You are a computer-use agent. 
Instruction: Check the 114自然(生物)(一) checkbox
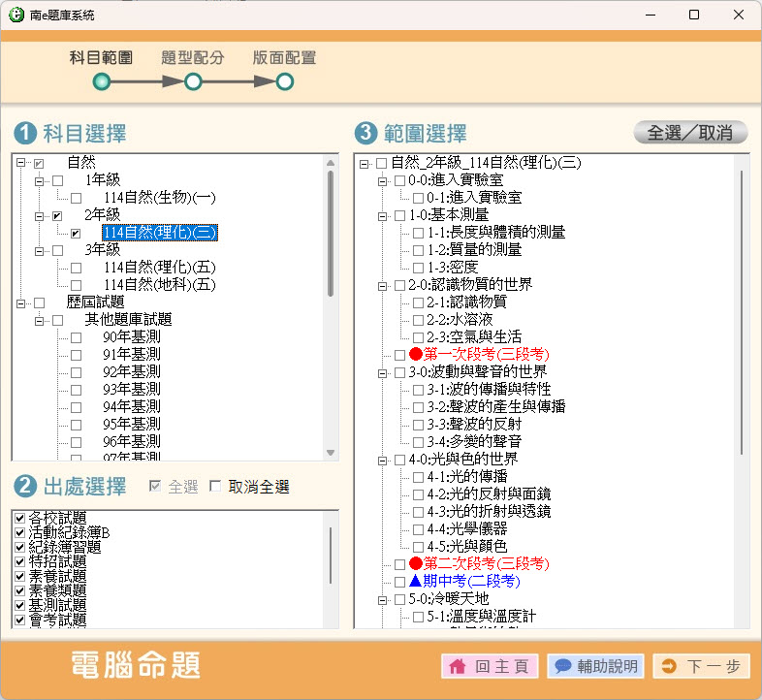tap(76, 198)
